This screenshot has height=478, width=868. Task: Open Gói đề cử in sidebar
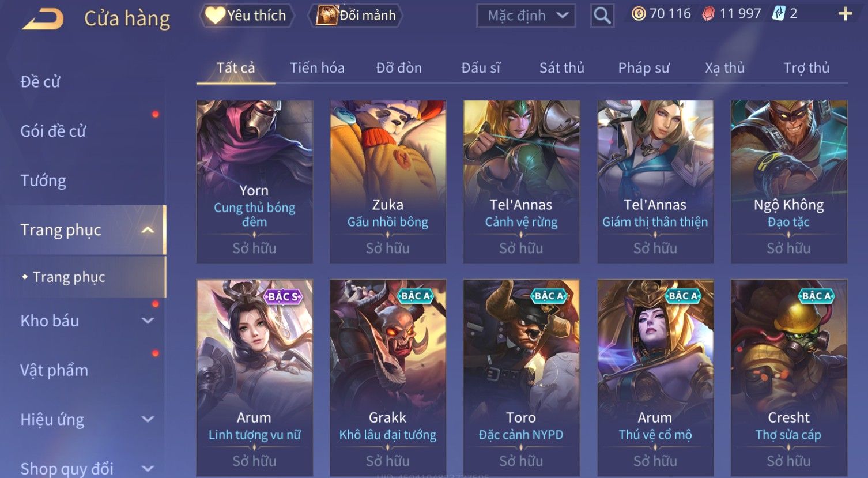53,131
